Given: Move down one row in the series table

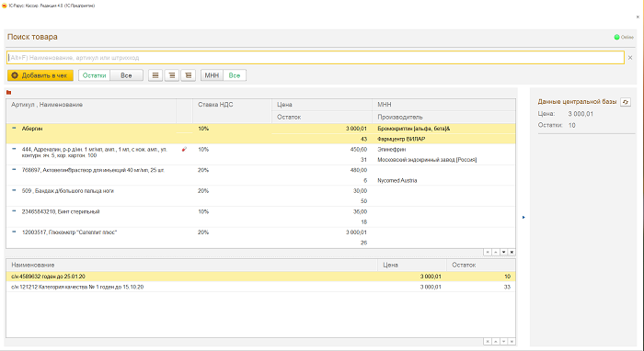Looking at the screenshot, I should tap(503, 342).
